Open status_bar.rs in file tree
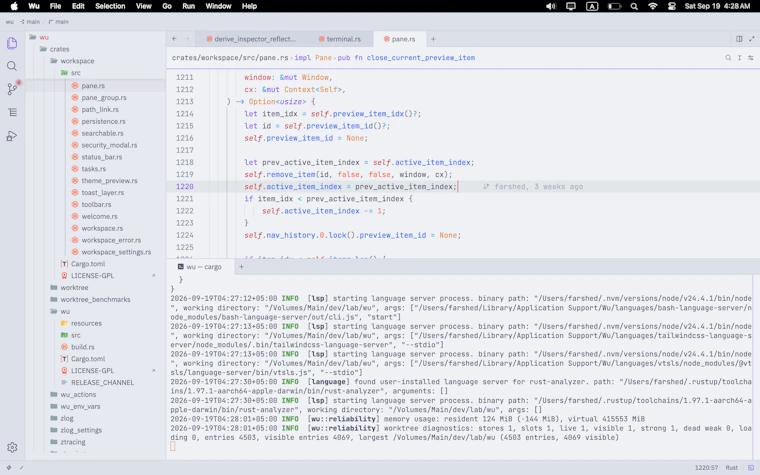This screenshot has width=760, height=475. pos(102,157)
